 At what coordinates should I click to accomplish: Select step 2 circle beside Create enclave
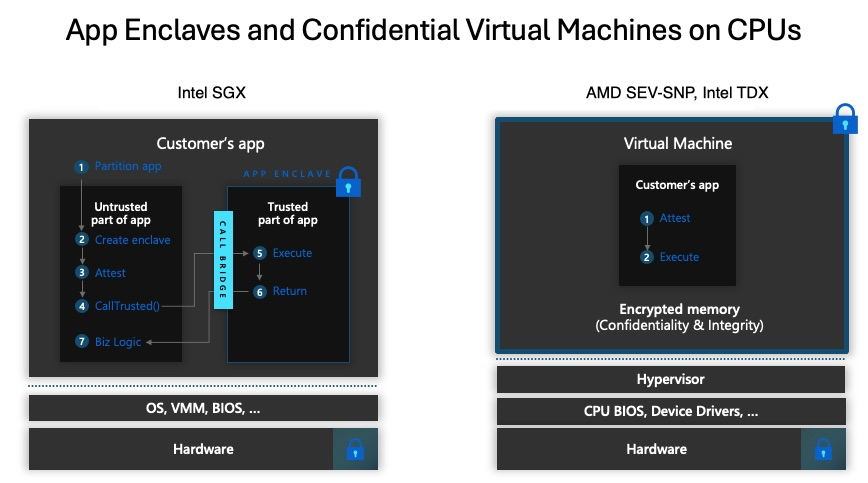[x=82, y=240]
